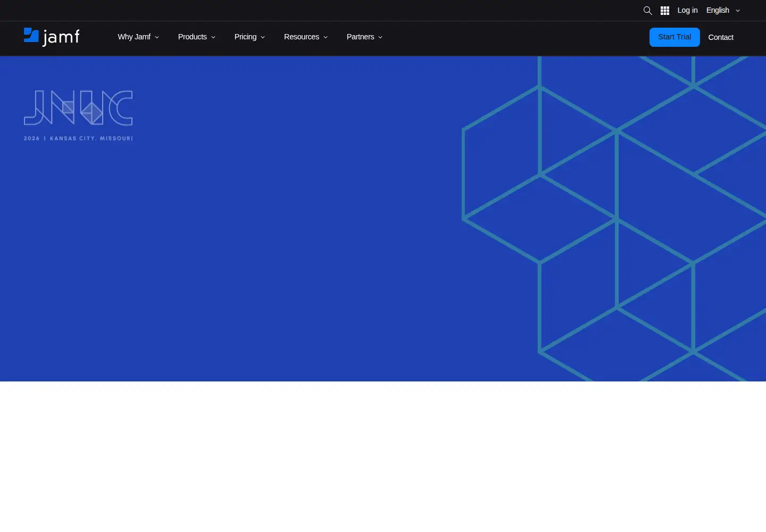Expand the Products menu

coord(197,37)
